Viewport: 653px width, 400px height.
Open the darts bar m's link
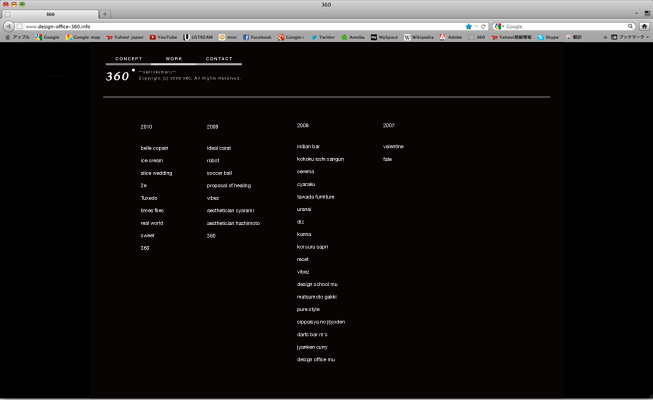[x=312, y=334]
